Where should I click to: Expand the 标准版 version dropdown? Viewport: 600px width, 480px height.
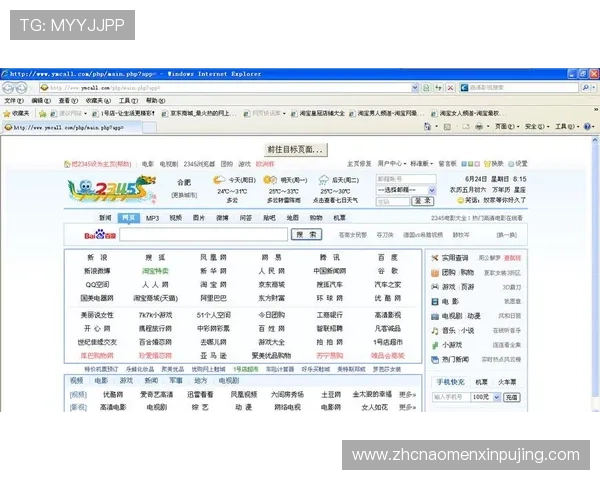422,164
